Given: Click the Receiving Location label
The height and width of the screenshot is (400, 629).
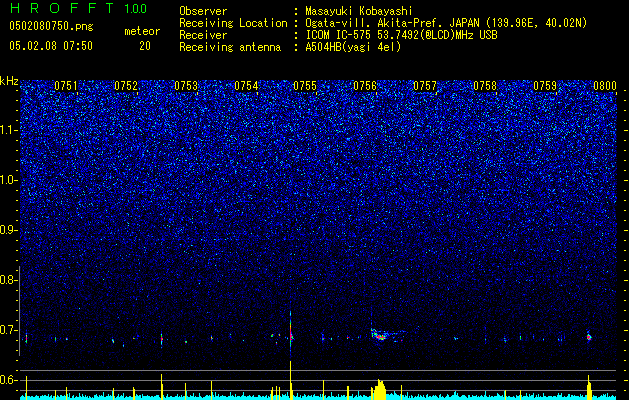Looking at the screenshot, I should pos(233,23).
